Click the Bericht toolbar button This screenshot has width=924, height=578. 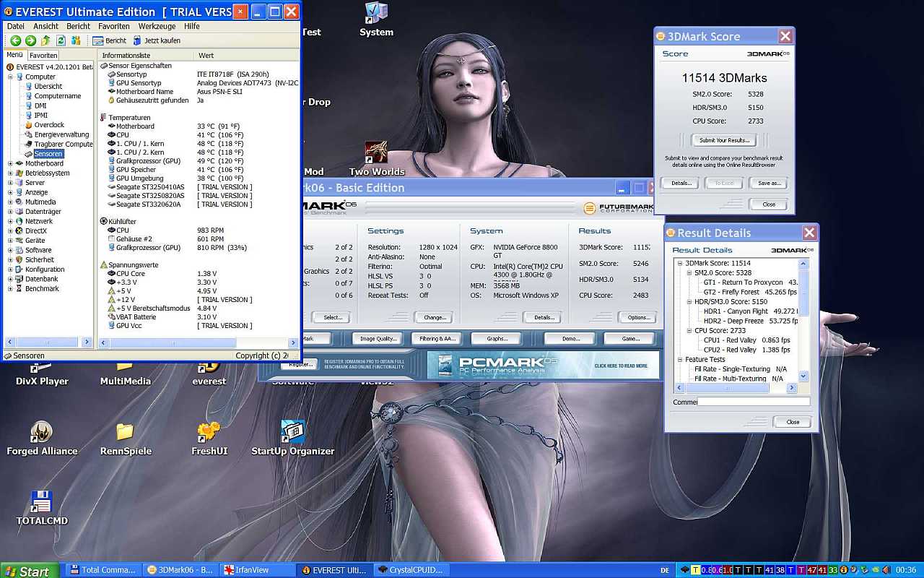110,40
